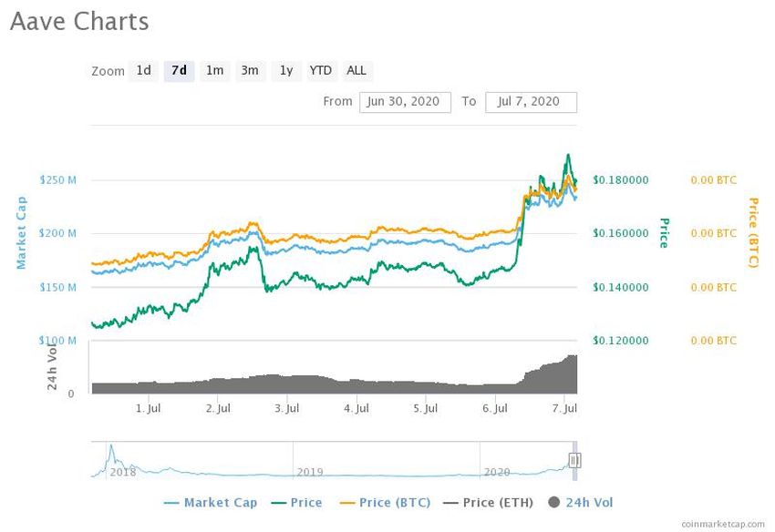The width and height of the screenshot is (775, 532).
Task: Select the 1d zoom range
Action: [143, 70]
